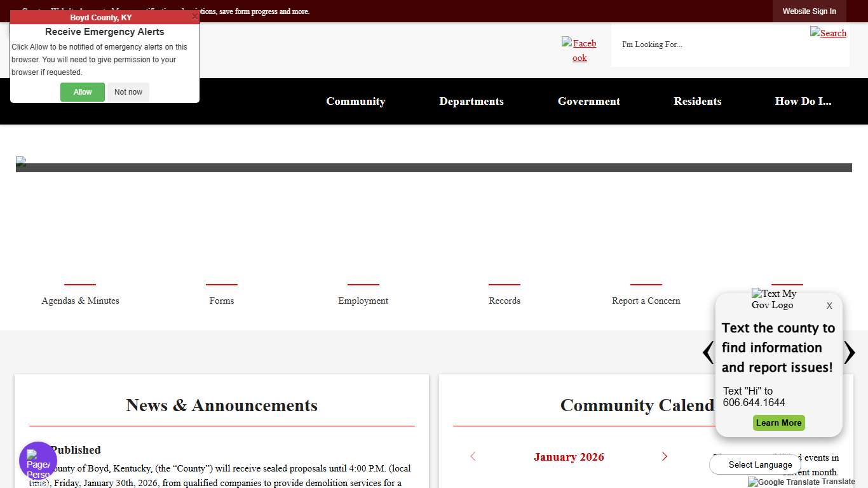The height and width of the screenshot is (488, 868).
Task: Select the Agendas & Minutes quick link
Action: point(80,301)
